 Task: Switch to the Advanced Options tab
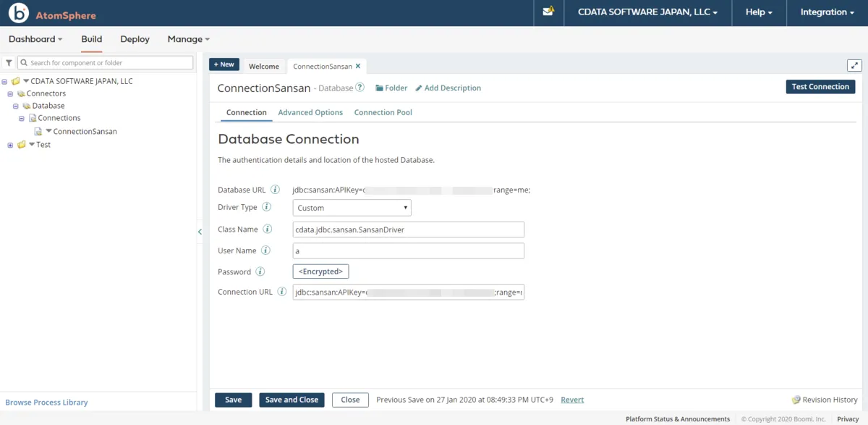click(x=310, y=112)
